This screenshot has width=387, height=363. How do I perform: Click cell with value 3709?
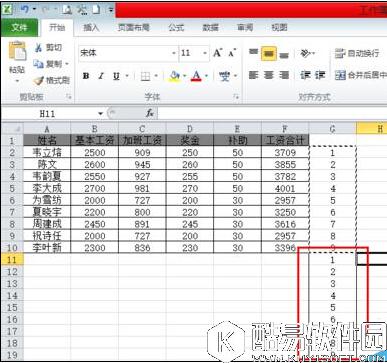285,153
